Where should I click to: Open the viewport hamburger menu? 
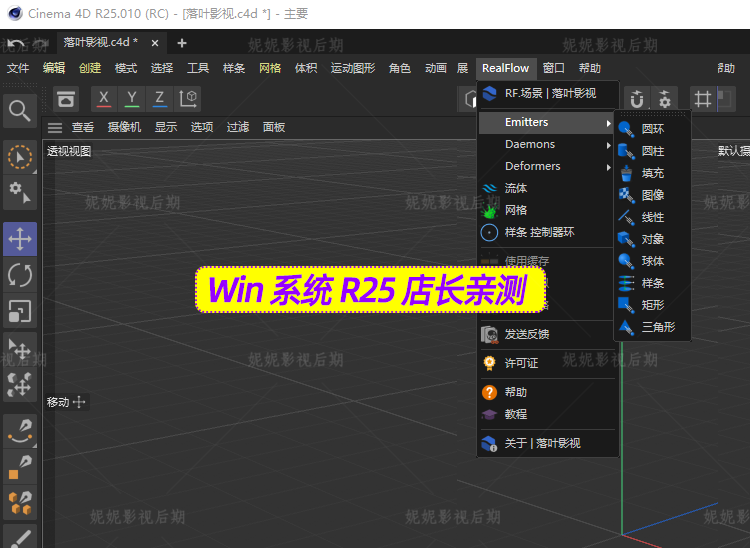55,127
